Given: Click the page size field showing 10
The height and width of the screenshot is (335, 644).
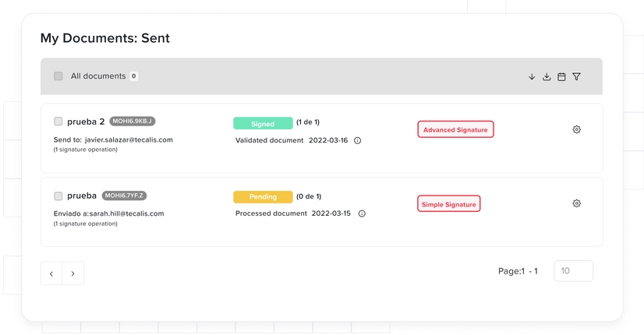Looking at the screenshot, I should [x=573, y=271].
